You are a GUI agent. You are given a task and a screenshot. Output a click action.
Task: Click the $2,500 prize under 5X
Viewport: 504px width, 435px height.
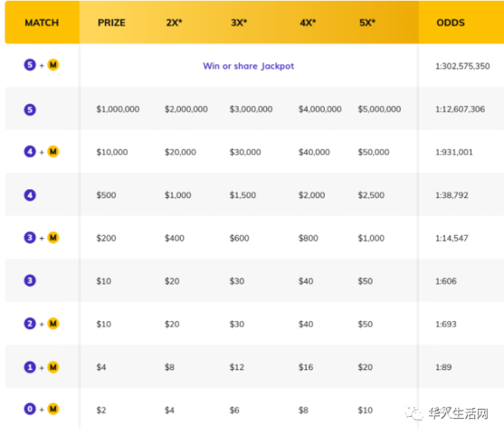(x=371, y=195)
